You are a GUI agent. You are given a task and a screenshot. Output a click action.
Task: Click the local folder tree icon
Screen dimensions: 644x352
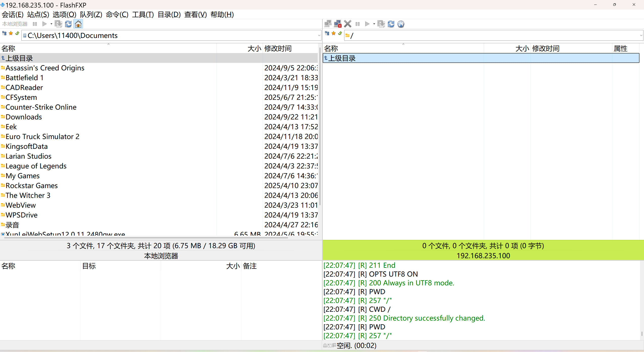coord(4,33)
